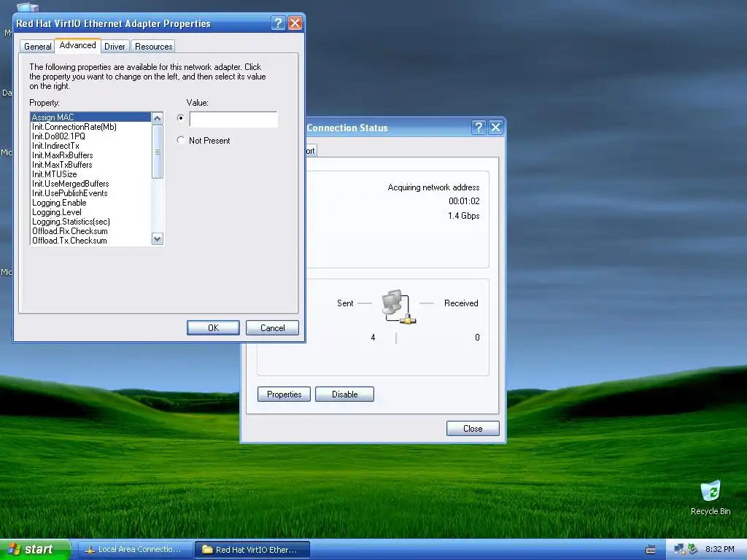Close Connection Status via title bar X
747x560 pixels.
point(495,127)
